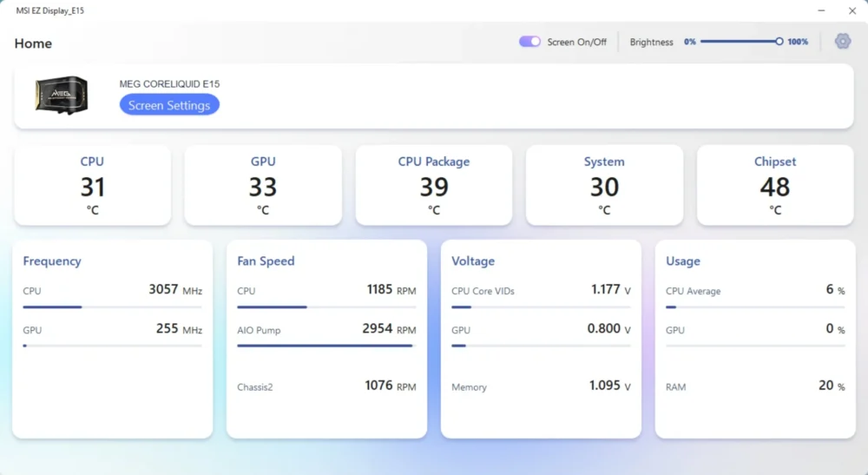
Task: Click the 0.800 V GPU voltage value
Action: click(x=609, y=329)
